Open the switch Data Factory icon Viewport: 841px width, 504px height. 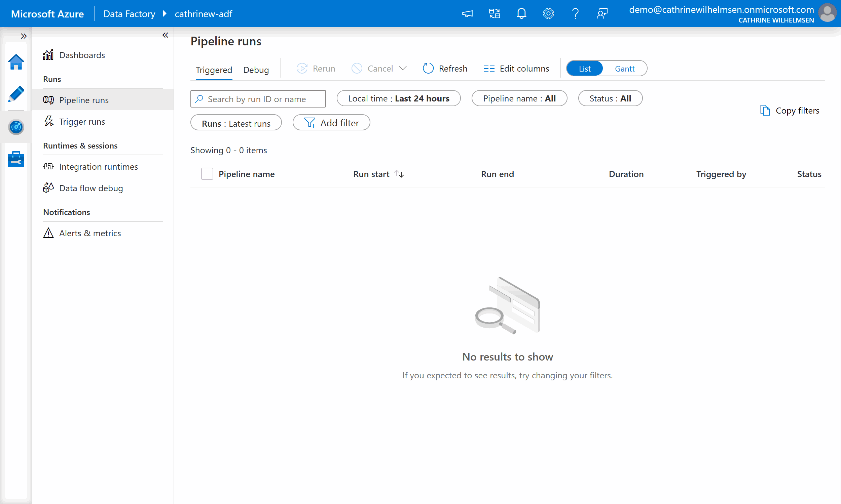click(x=494, y=13)
